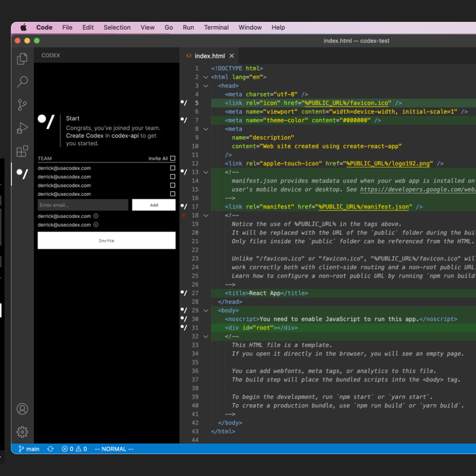
Task: Check the first derrick@usecodex.com team checkbox
Action: (173, 168)
